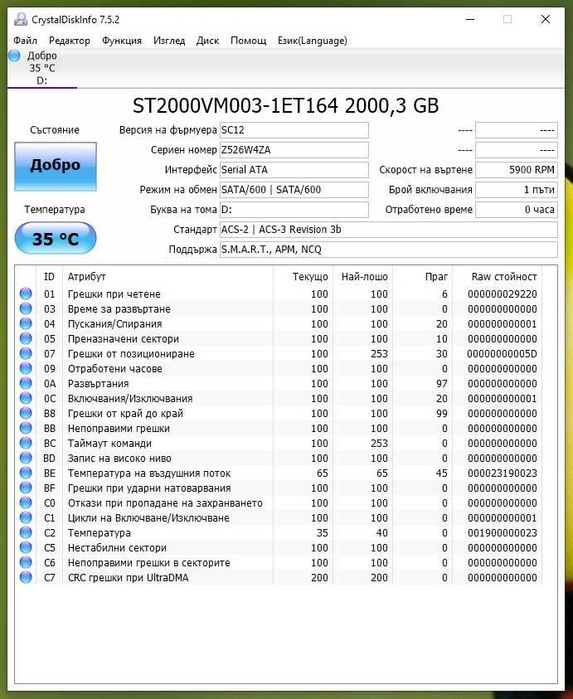This screenshot has height=699, width=573.
Task: Click status orb for BE Температура на въздушния поток
Action: pos(26,473)
